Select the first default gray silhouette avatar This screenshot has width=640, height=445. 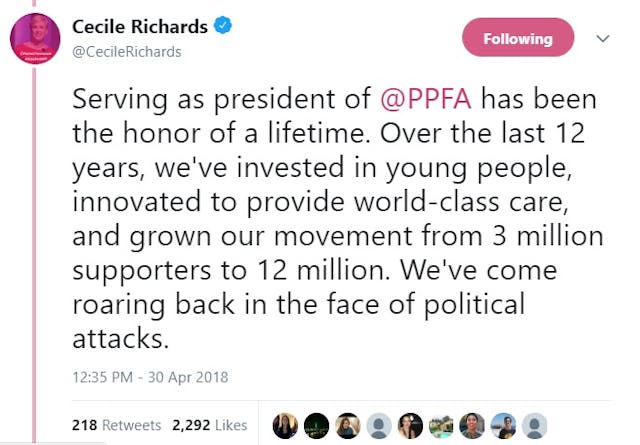click(379, 424)
